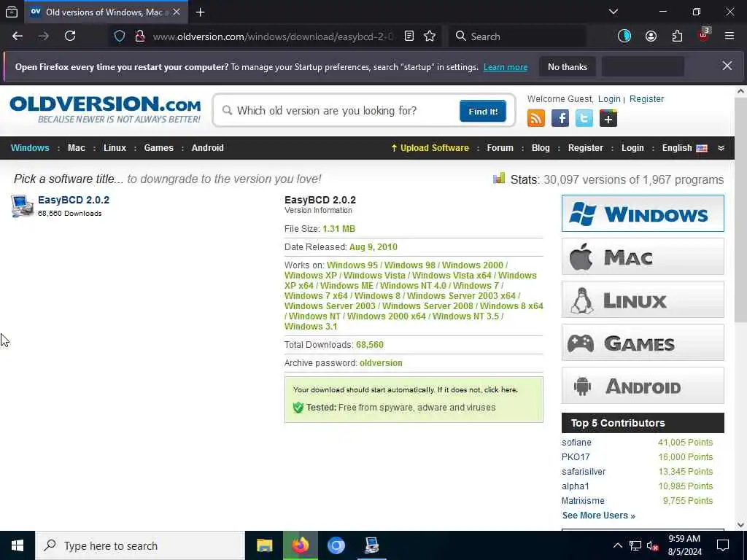Dismiss the Firefox startup notification bar

click(727, 66)
